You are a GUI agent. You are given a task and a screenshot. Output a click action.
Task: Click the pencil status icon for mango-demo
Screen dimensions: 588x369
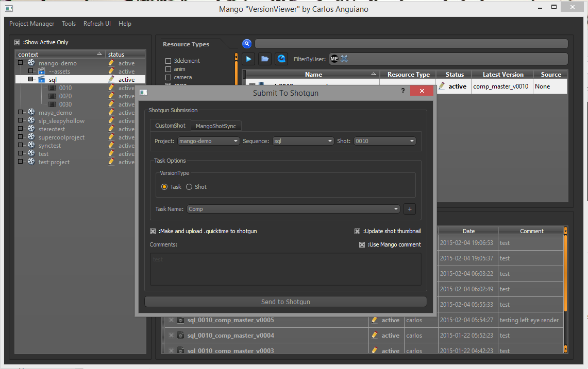[x=111, y=63]
